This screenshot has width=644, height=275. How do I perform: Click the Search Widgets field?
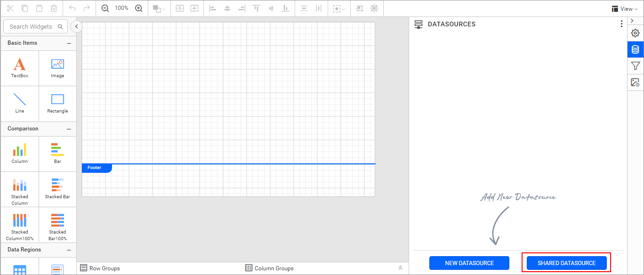[35, 27]
